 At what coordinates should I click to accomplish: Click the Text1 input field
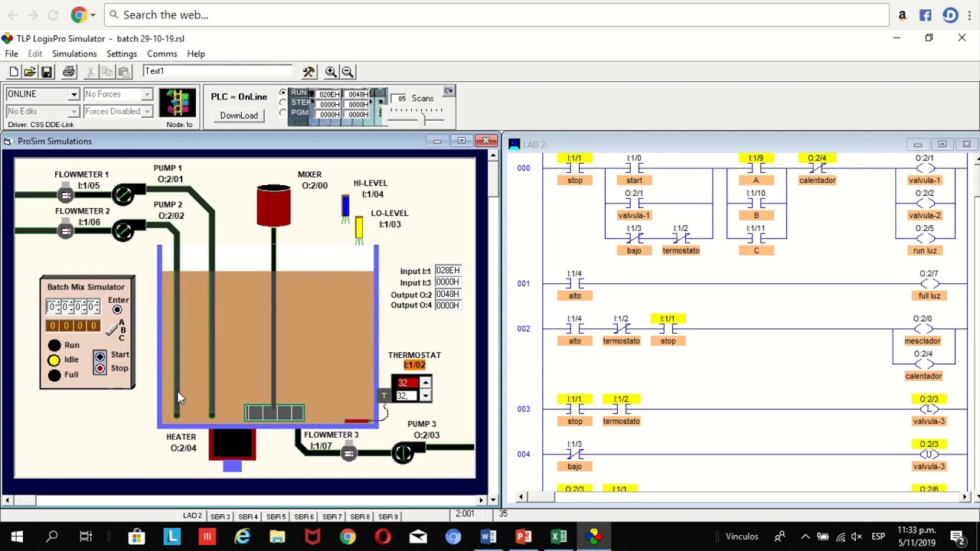(x=217, y=71)
